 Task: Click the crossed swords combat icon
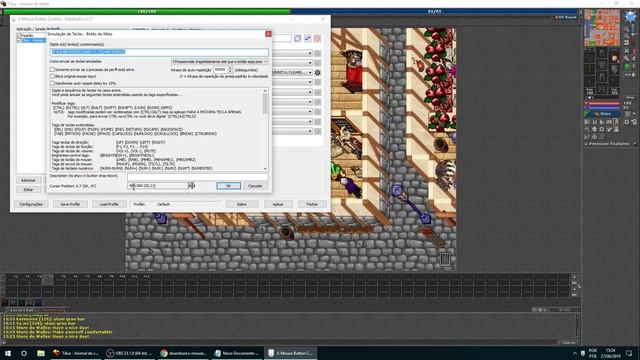coord(627,51)
